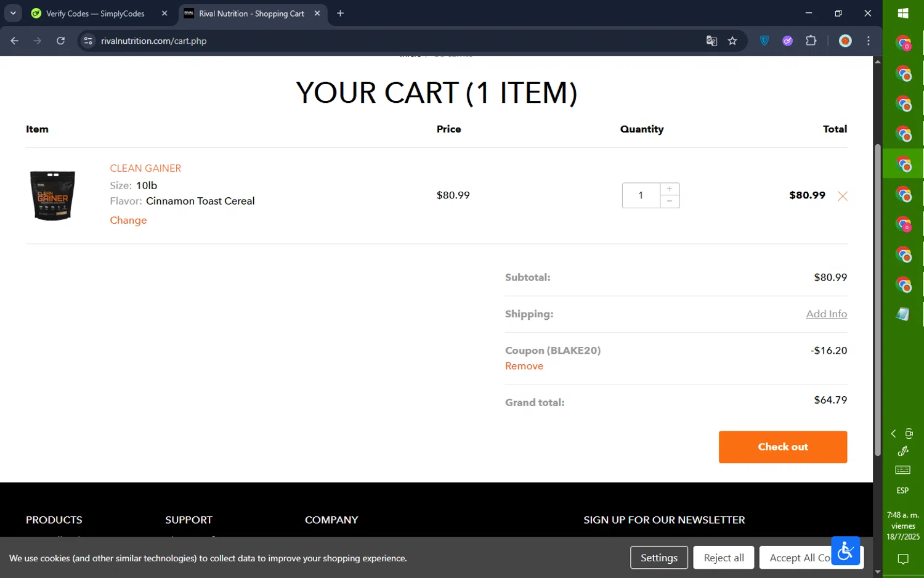The height and width of the screenshot is (578, 924).
Task: Select the highlighted active Chrome taskbar icon
Action: click(x=903, y=164)
